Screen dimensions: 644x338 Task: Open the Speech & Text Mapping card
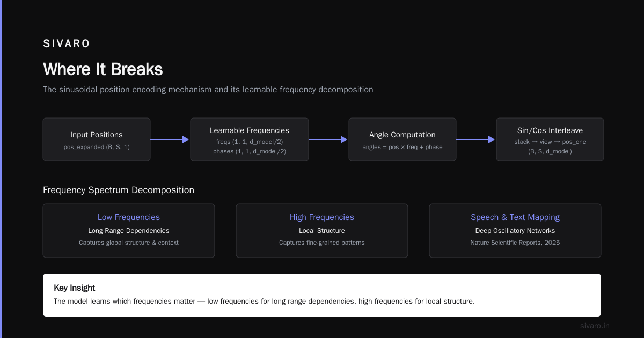coord(515,231)
